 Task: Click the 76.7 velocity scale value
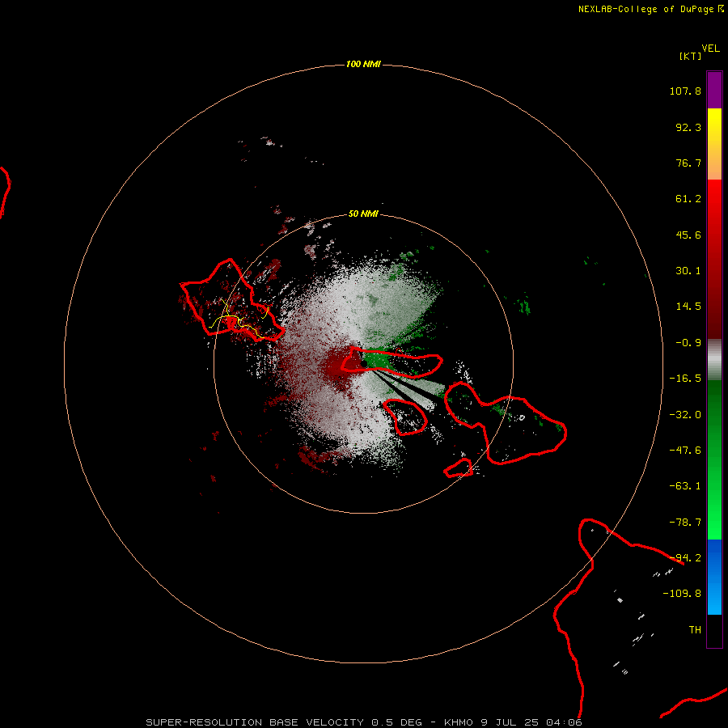coord(688,163)
